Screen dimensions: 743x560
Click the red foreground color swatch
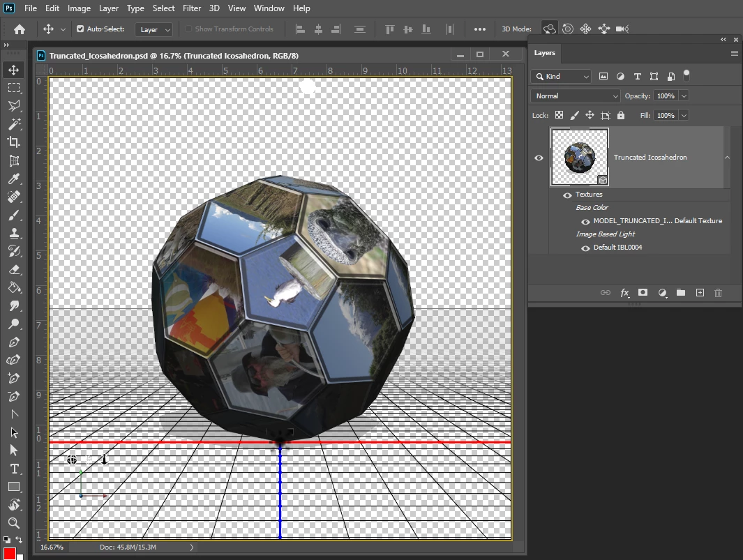point(10,553)
